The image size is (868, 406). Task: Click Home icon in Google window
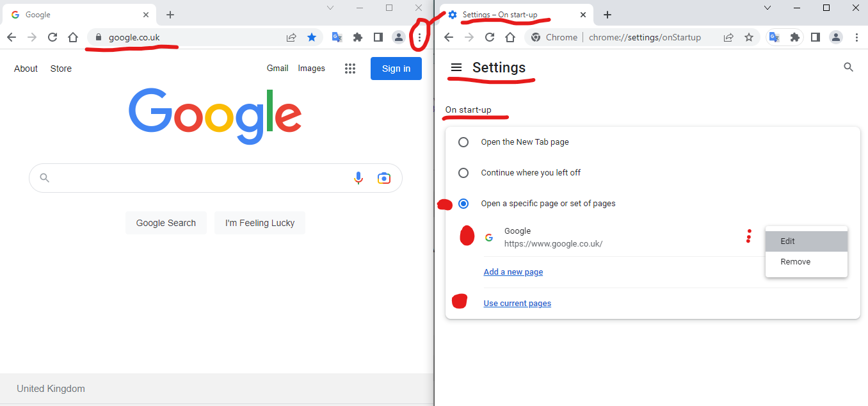coord(73,37)
